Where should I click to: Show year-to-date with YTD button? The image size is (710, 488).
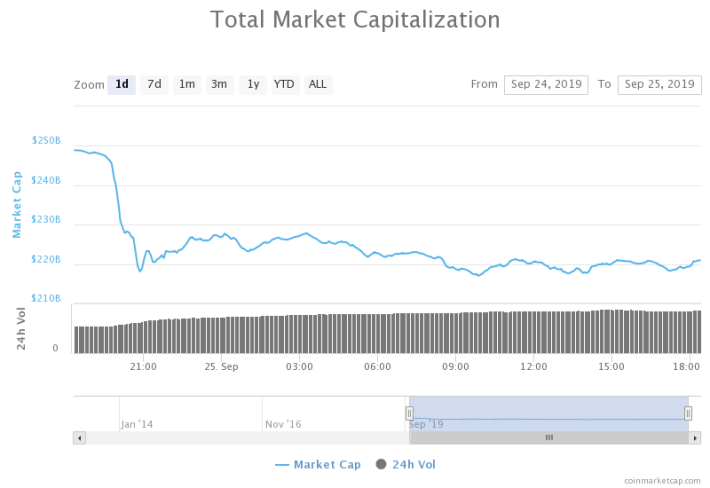coord(285,85)
